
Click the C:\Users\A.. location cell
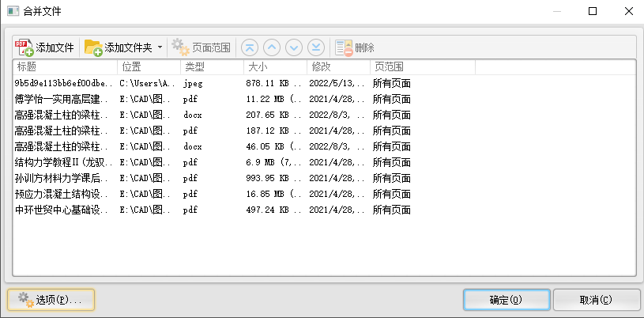[x=148, y=84]
